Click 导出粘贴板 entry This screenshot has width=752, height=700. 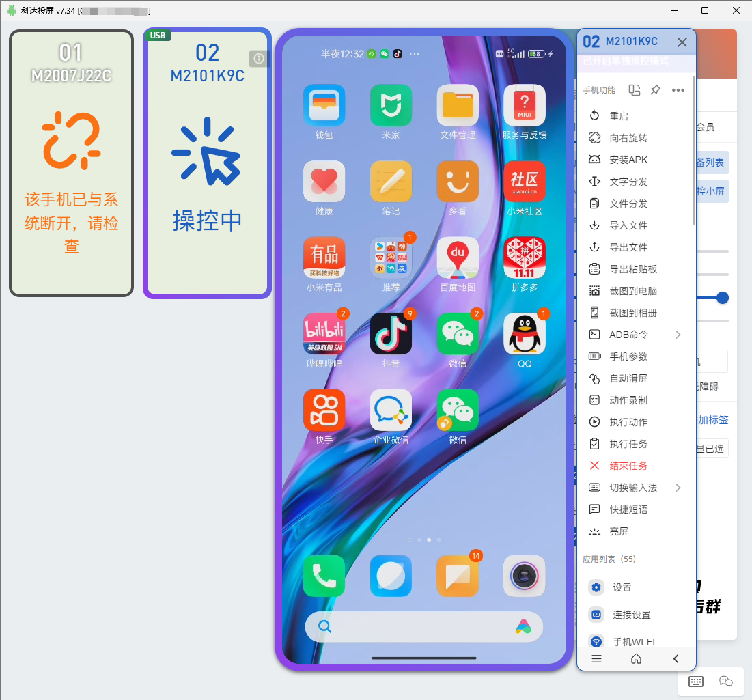(x=635, y=269)
